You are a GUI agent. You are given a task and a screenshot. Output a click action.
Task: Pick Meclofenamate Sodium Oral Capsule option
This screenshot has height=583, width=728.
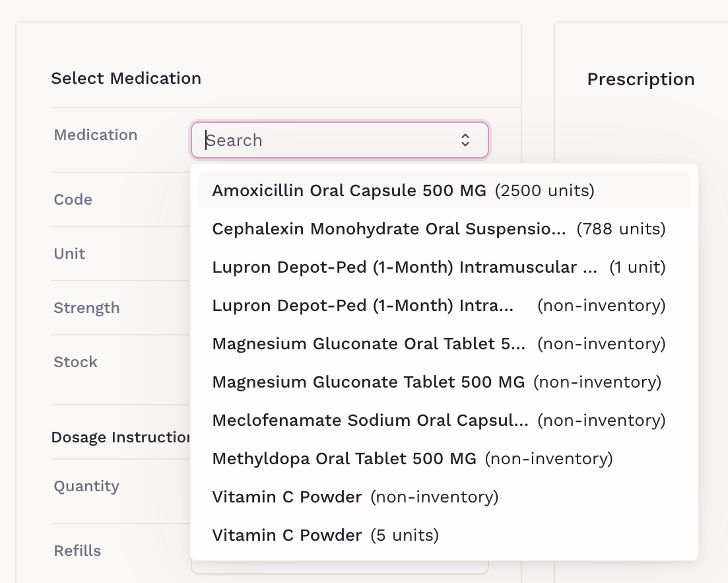[x=438, y=421]
